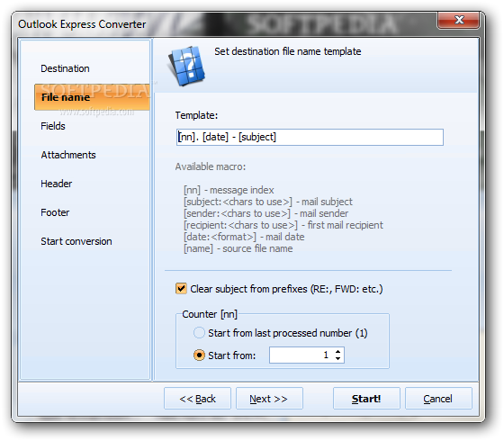Open the Attachments step
This screenshot has width=504, height=441.
[68, 155]
